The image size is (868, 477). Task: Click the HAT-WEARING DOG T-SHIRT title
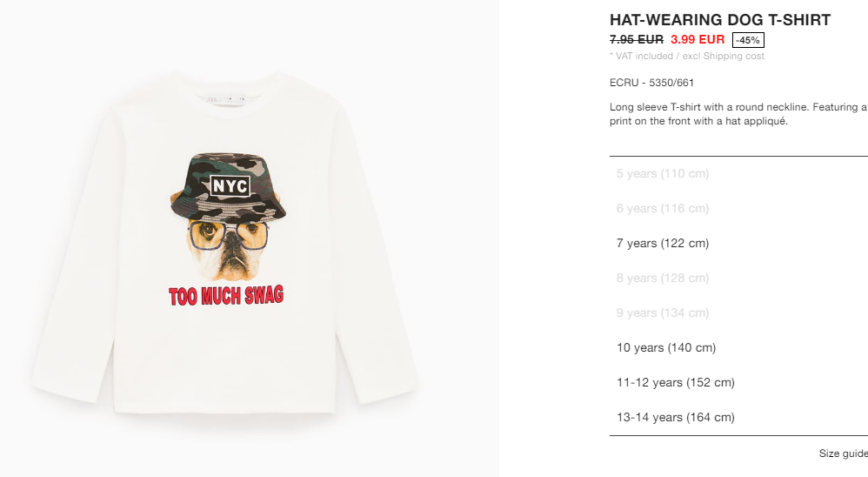(719, 20)
